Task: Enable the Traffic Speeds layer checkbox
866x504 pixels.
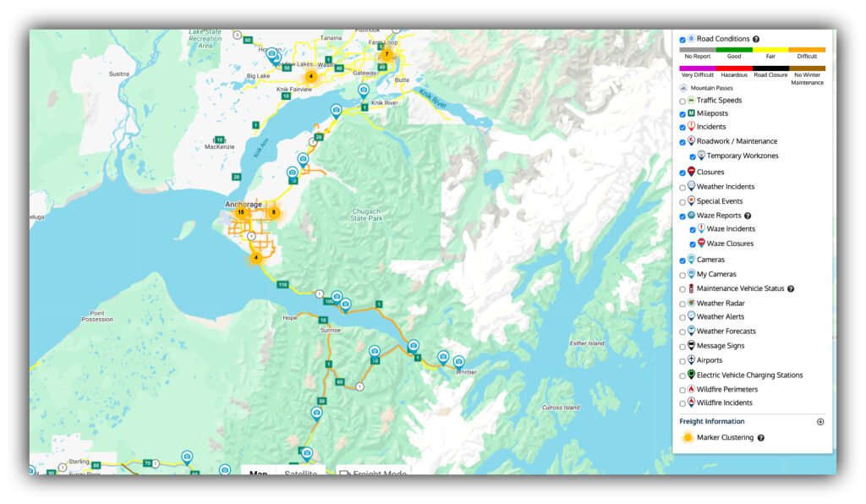Action: pos(682,101)
